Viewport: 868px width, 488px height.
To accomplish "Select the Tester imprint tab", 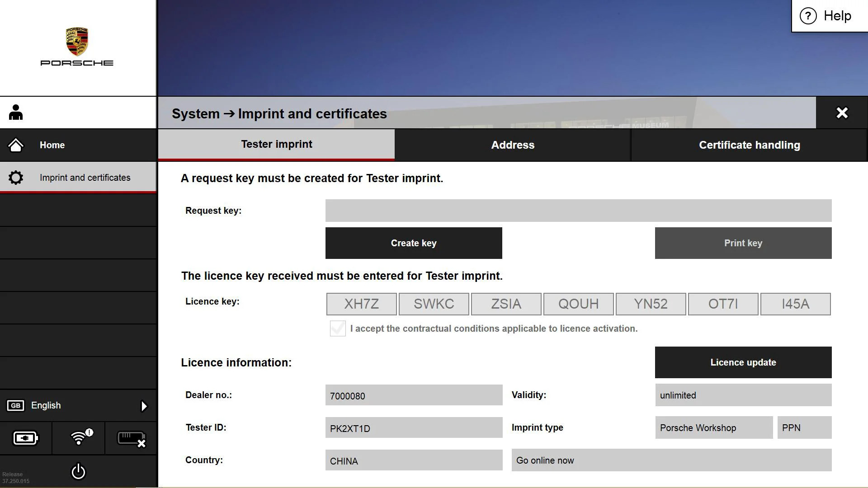I will click(x=276, y=145).
